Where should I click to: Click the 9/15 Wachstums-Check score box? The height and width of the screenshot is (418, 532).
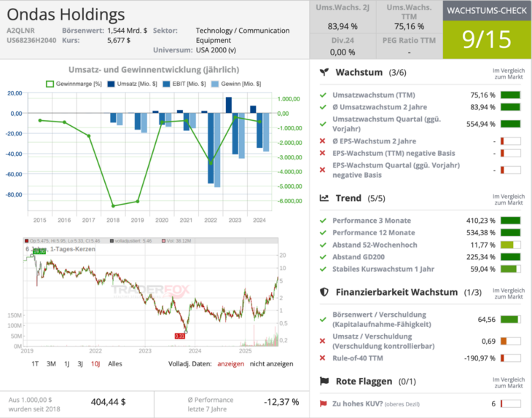coord(487,39)
